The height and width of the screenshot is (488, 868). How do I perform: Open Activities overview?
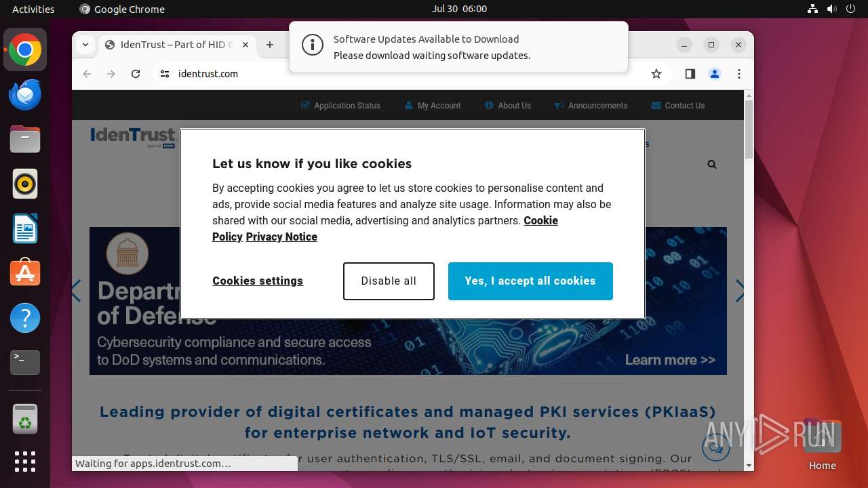point(33,9)
